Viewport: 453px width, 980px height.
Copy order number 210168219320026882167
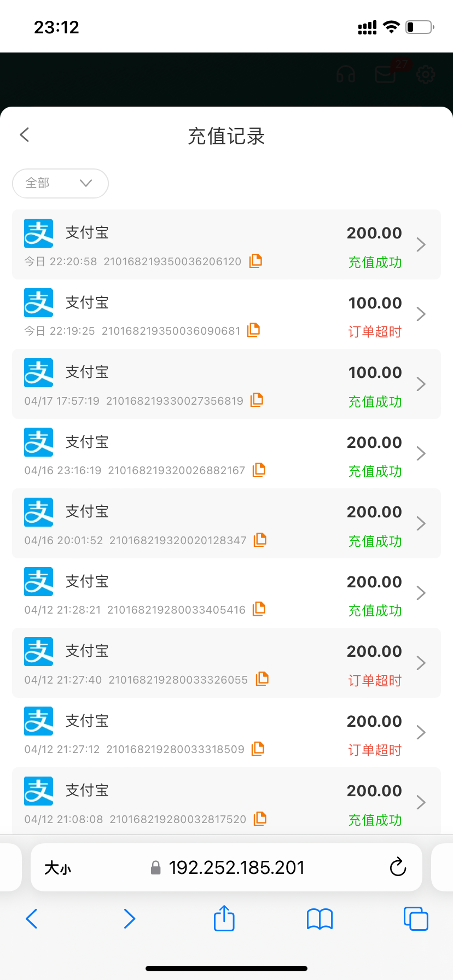pos(259,470)
